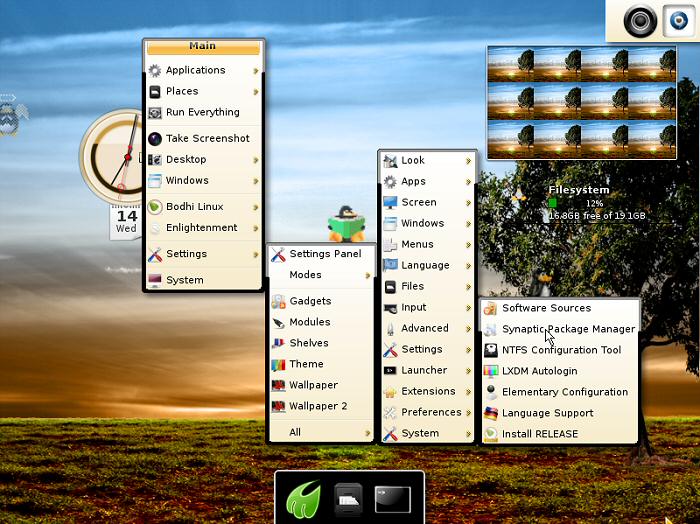Expand the All settings submenu arrow
The image size is (700, 524).
(x=368, y=433)
